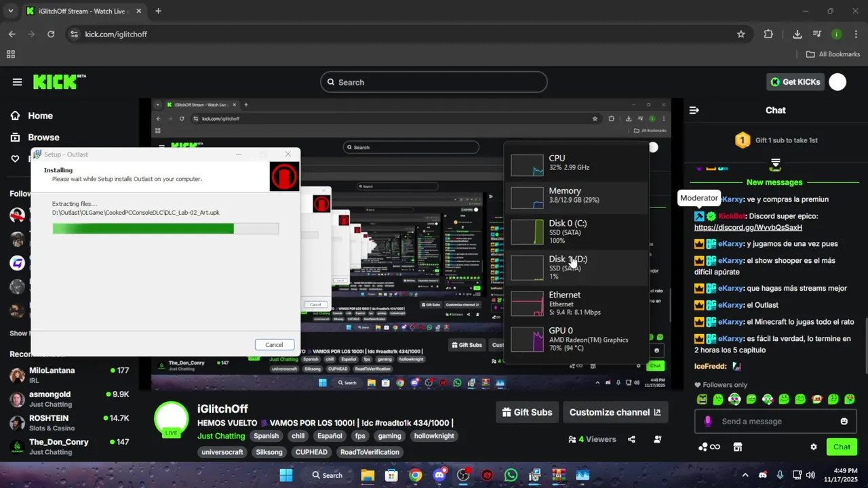Select the universocraft tag
Viewport: 868px width, 488px height.
coord(222,452)
